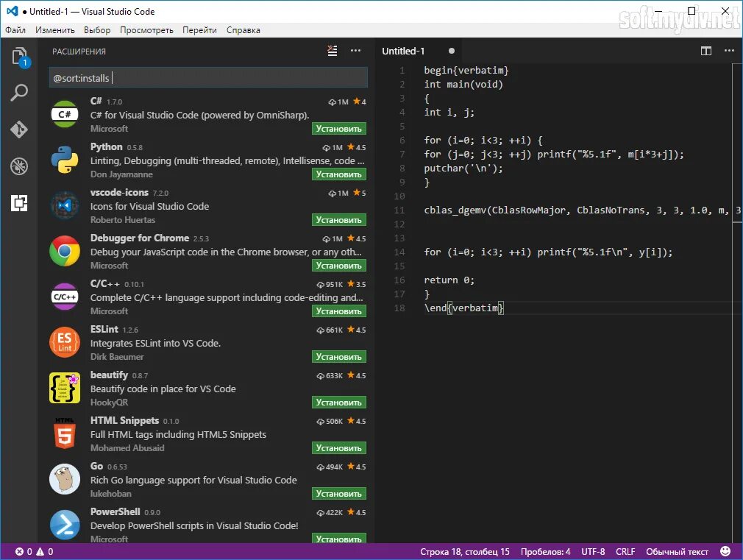
Task: Install the C# extension
Action: point(339,129)
